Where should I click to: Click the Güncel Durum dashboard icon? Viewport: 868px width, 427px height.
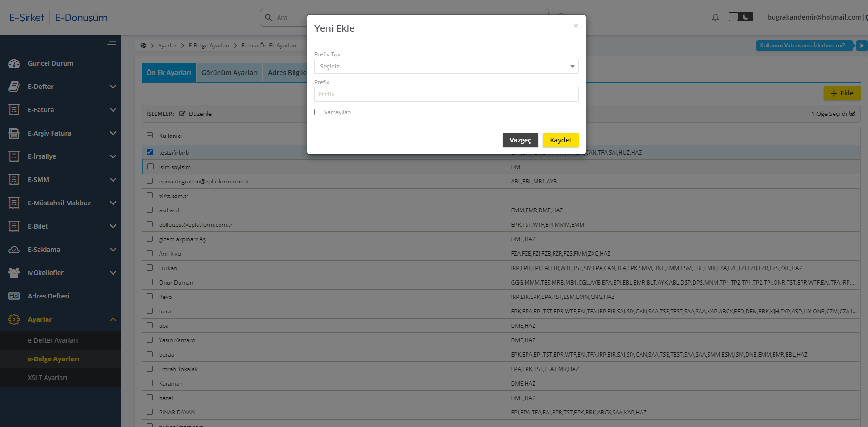pyautogui.click(x=14, y=63)
